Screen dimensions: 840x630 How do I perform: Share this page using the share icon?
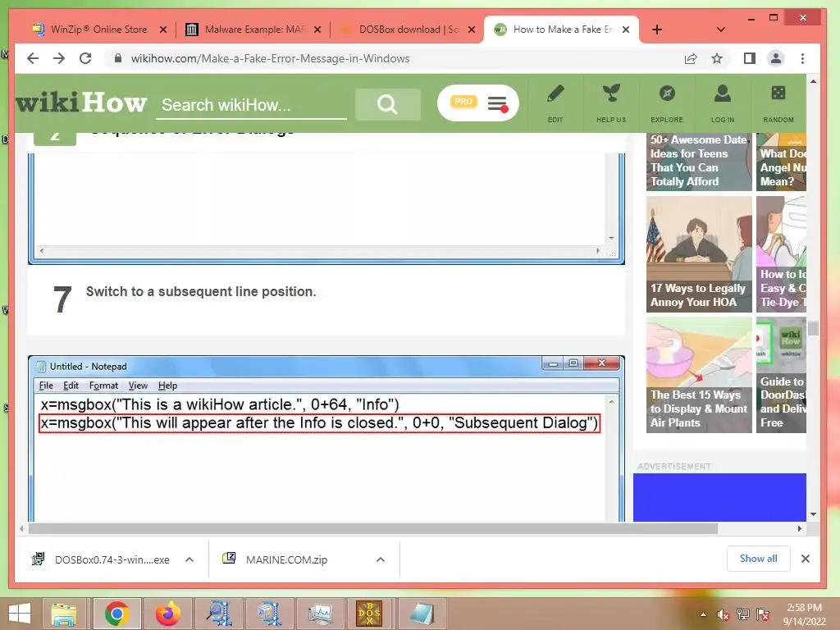click(x=691, y=58)
